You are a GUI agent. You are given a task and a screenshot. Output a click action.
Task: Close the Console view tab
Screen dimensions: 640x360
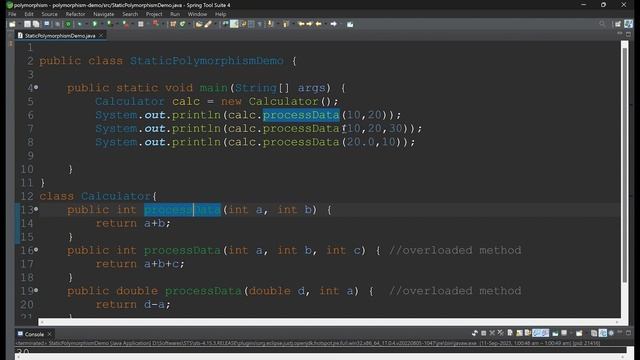[50, 334]
